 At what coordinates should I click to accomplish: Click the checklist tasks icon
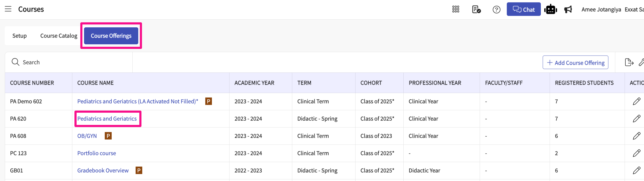coord(476,10)
